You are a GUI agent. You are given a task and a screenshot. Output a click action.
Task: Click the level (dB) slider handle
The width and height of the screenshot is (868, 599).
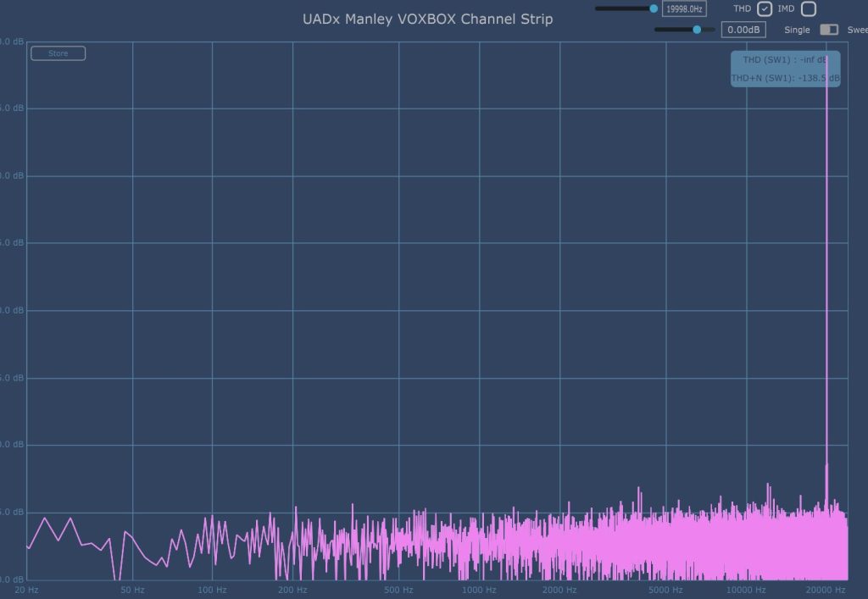697,30
